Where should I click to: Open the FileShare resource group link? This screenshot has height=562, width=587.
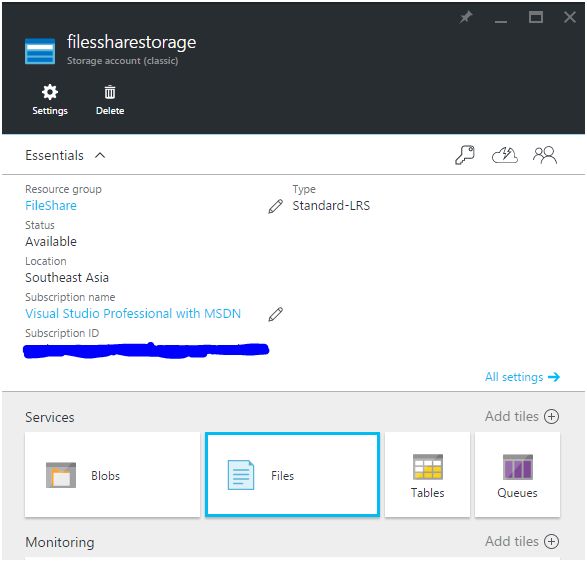(x=51, y=206)
